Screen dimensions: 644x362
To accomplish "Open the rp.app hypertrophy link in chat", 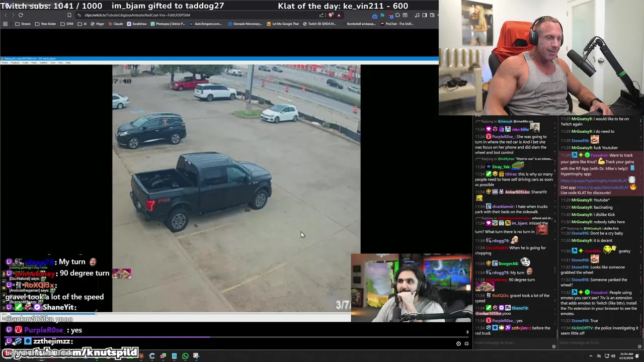I will [594, 180].
